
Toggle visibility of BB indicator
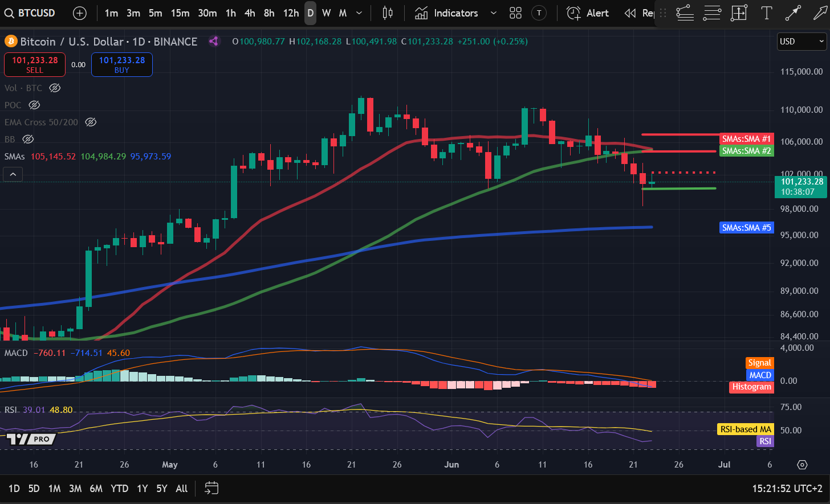27,139
